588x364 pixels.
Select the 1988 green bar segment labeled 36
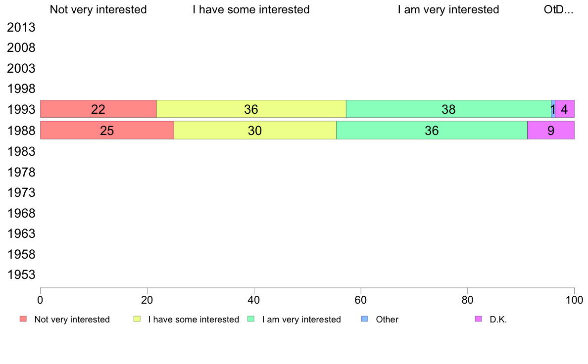pos(432,131)
